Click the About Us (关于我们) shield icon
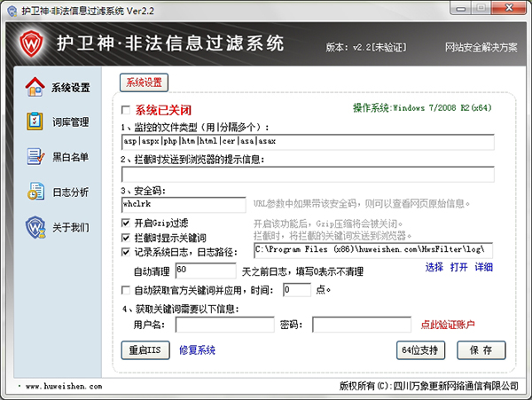Viewport: 532px width, 400px height. click(35, 227)
